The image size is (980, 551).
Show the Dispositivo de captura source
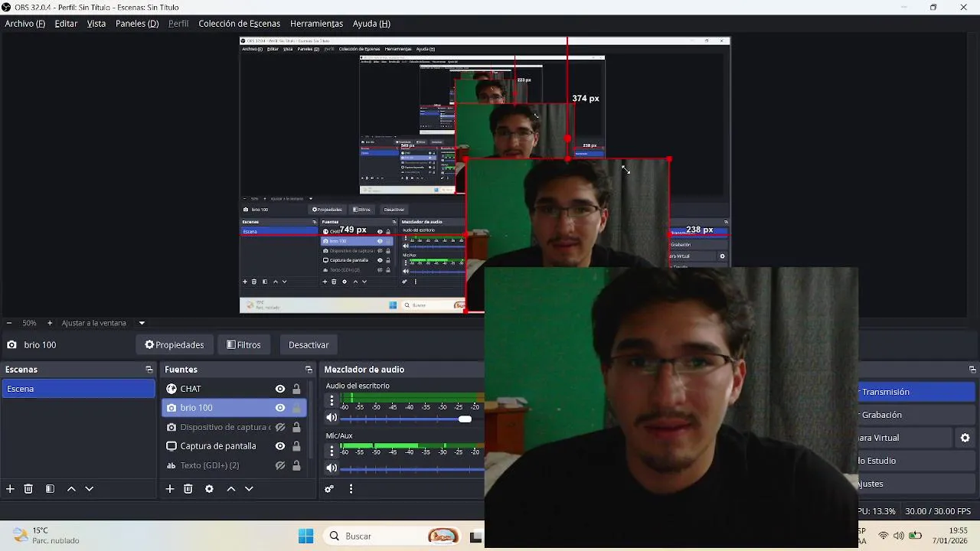point(280,427)
